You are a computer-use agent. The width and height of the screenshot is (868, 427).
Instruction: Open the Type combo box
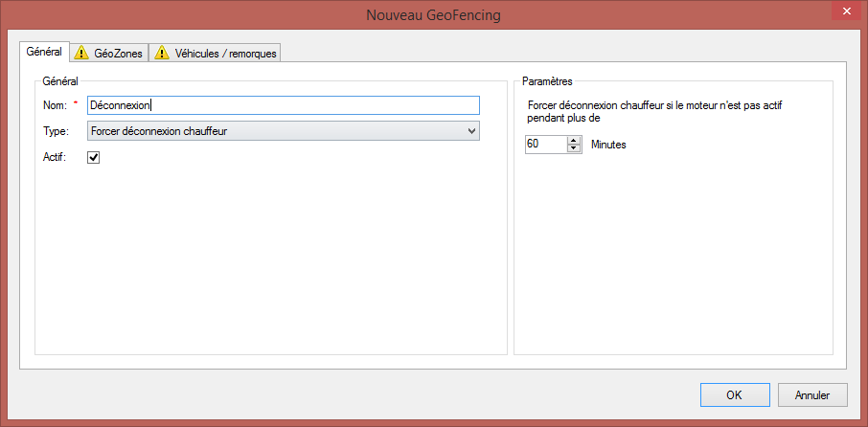point(283,131)
